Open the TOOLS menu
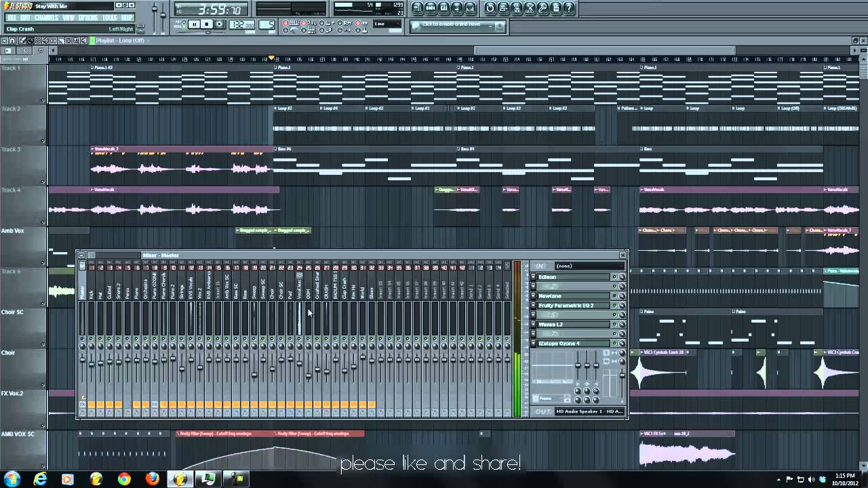868x488 pixels. pos(110,18)
